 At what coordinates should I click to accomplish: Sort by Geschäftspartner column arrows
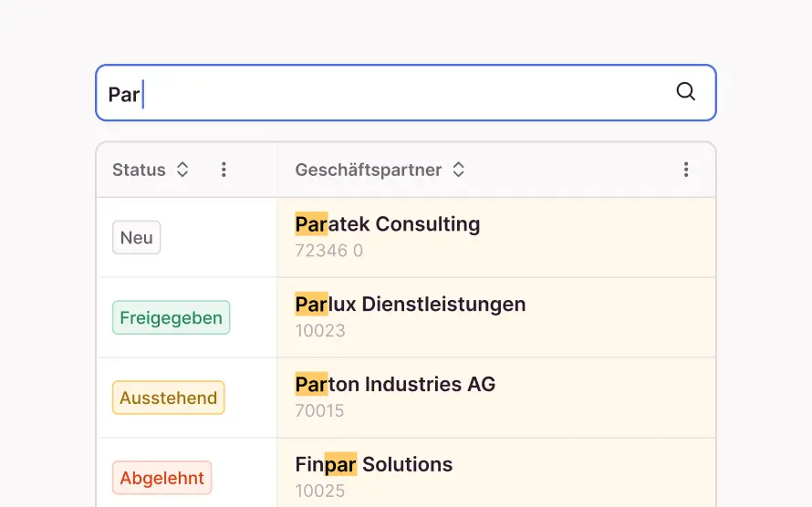459,170
